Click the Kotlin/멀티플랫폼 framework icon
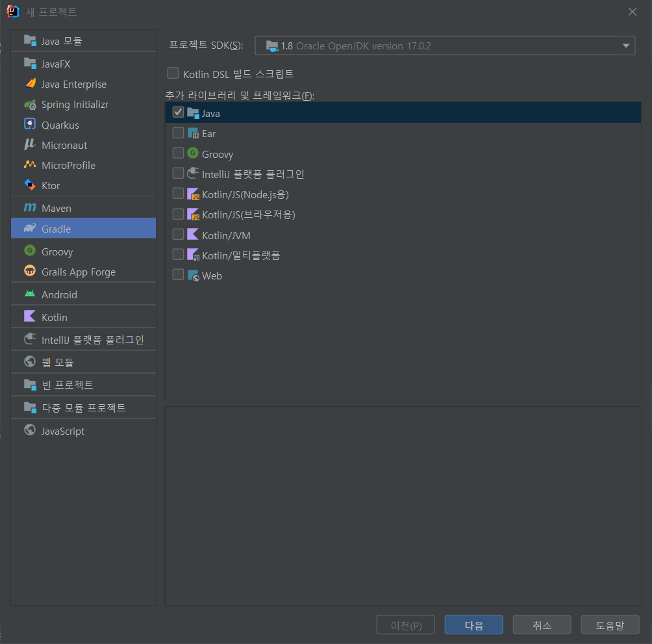 tap(193, 255)
